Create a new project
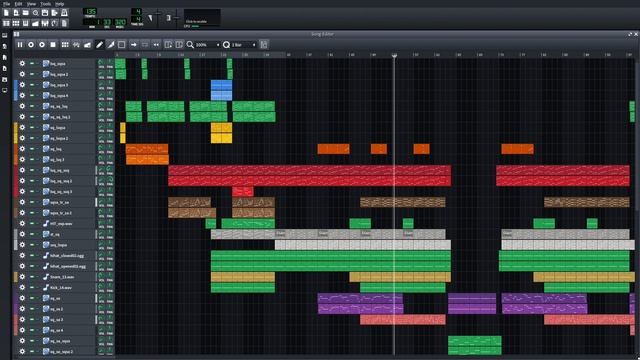The image size is (640, 360). [x=6, y=13]
